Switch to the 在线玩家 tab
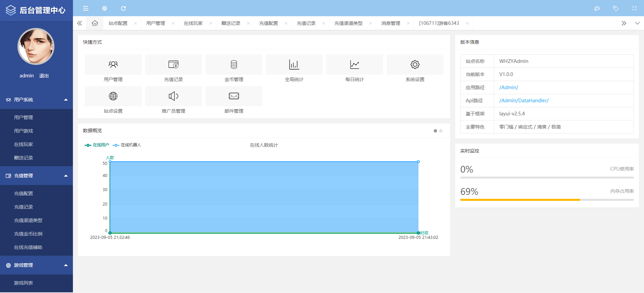This screenshot has width=644, height=293. pyautogui.click(x=193, y=23)
